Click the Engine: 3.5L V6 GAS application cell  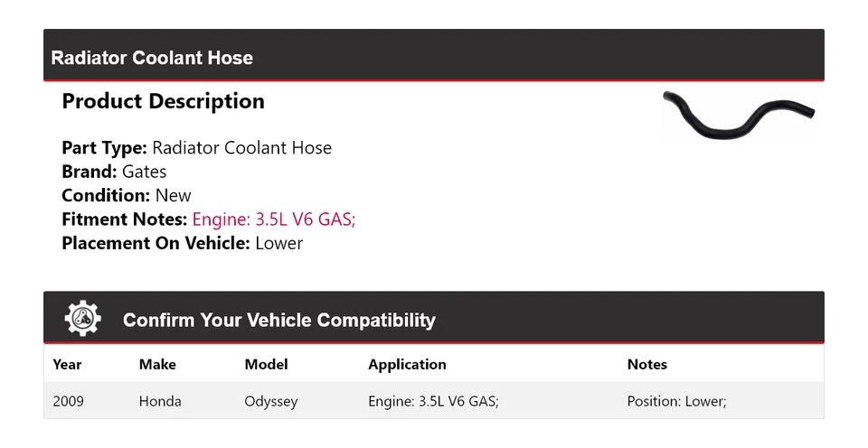tap(432, 401)
